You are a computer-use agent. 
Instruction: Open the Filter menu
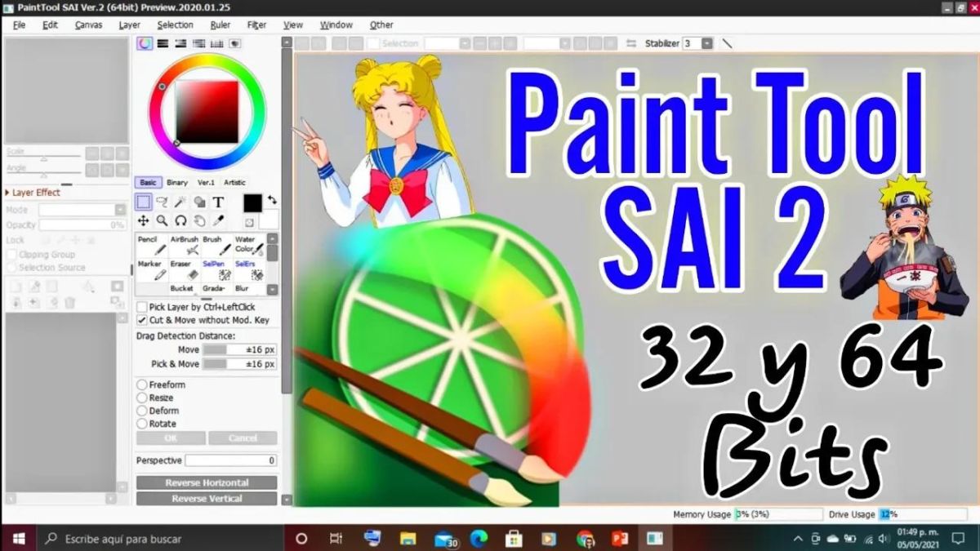(x=256, y=24)
